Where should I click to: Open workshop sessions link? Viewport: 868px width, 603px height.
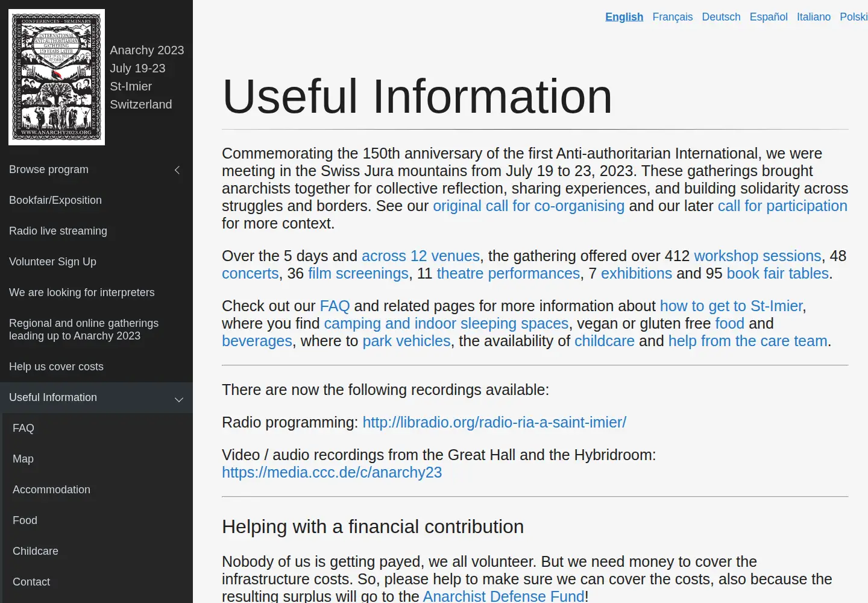(758, 256)
